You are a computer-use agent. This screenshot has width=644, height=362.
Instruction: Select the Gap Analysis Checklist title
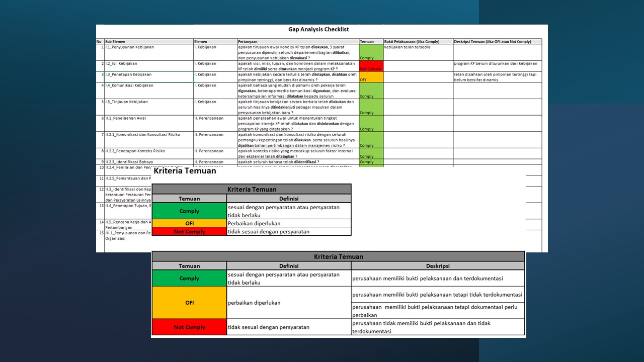click(x=318, y=30)
